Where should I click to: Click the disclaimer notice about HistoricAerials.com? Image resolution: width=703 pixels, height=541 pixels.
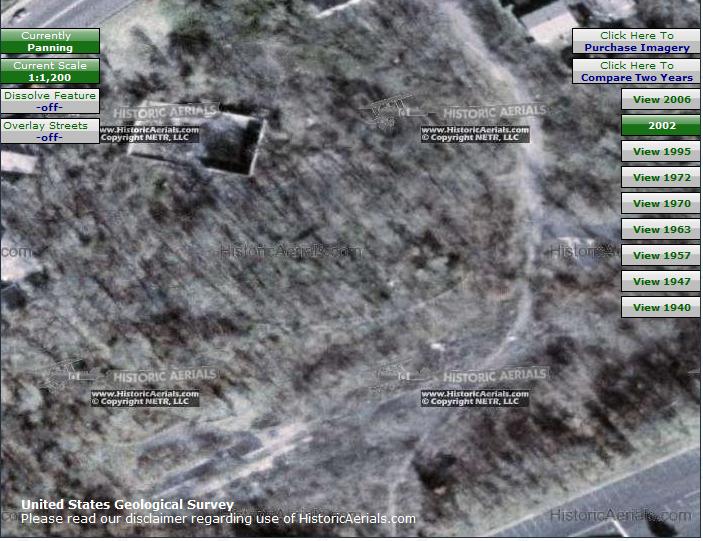pos(218,519)
